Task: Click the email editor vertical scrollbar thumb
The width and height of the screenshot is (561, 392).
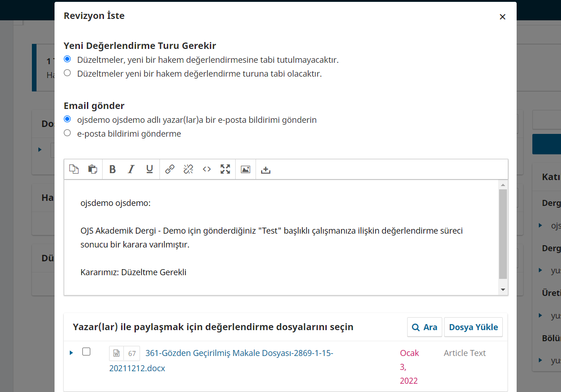Action: point(503,234)
